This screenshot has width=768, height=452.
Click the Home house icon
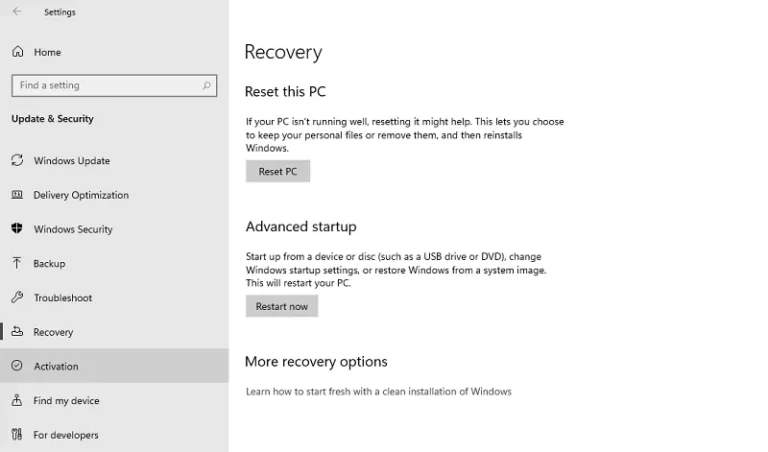pyautogui.click(x=18, y=51)
